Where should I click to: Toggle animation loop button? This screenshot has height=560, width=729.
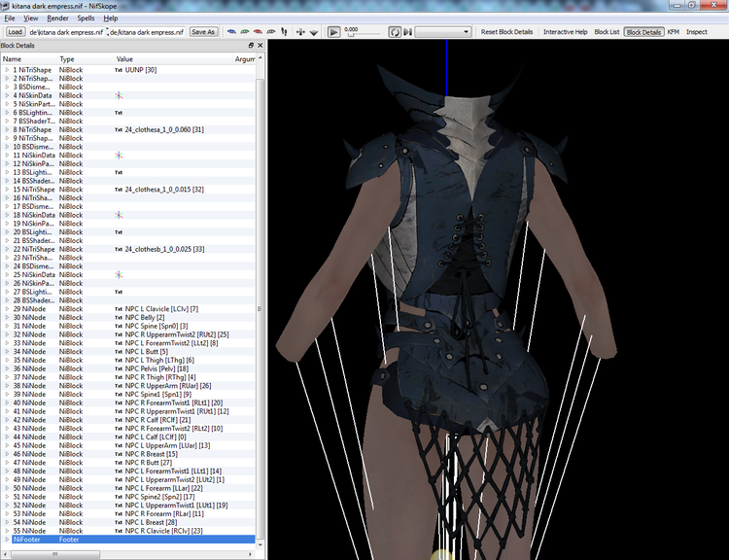click(395, 32)
